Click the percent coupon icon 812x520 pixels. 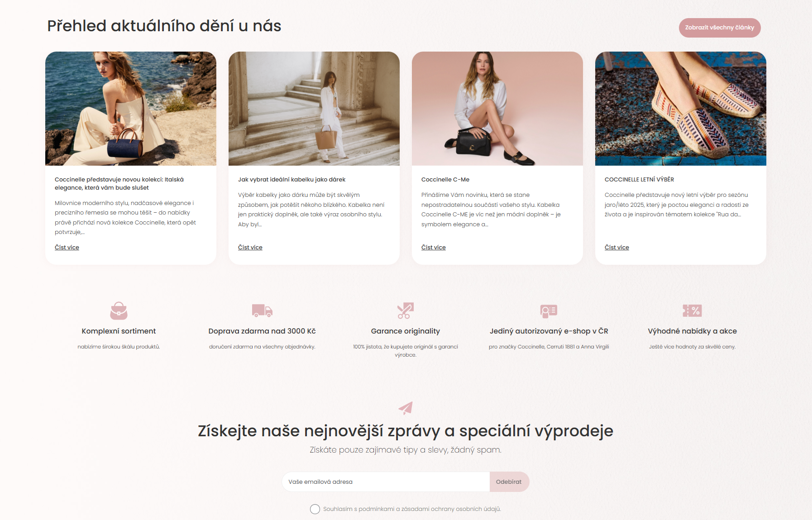692,310
